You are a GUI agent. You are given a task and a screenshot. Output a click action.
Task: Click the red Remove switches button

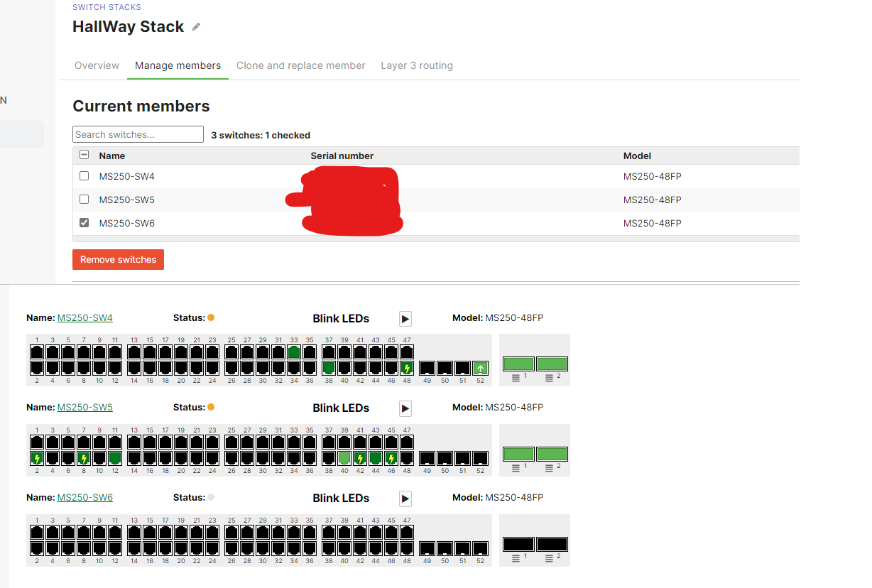[118, 259]
